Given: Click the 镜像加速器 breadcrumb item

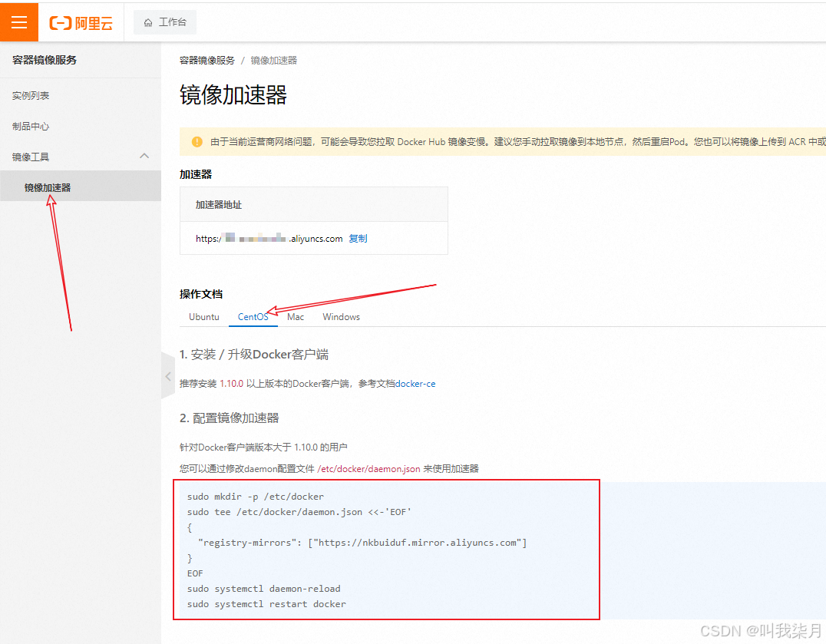Looking at the screenshot, I should point(273,61).
